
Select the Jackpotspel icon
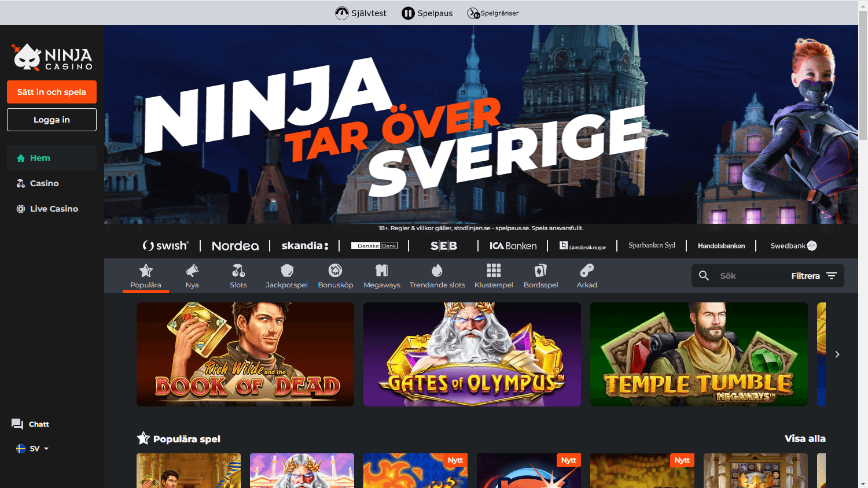[287, 270]
